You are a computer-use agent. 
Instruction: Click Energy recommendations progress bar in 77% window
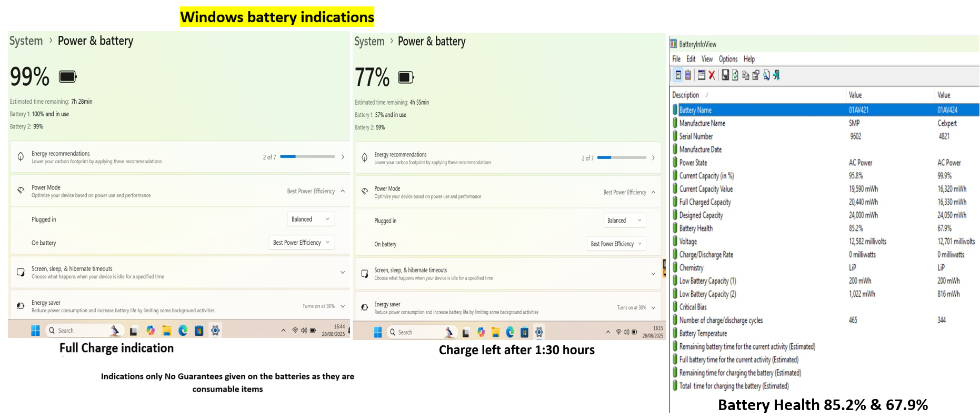tap(622, 157)
